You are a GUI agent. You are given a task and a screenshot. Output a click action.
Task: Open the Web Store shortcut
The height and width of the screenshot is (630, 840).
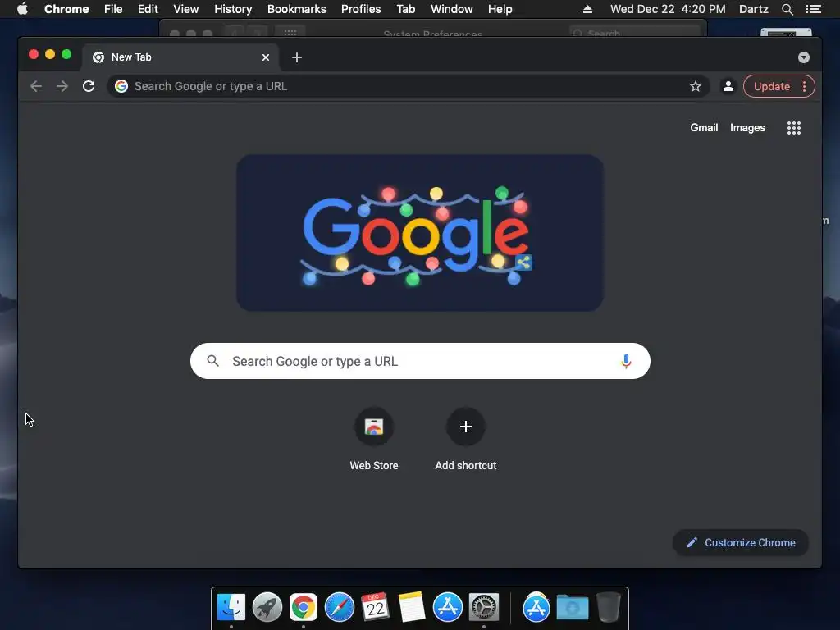pos(374,440)
